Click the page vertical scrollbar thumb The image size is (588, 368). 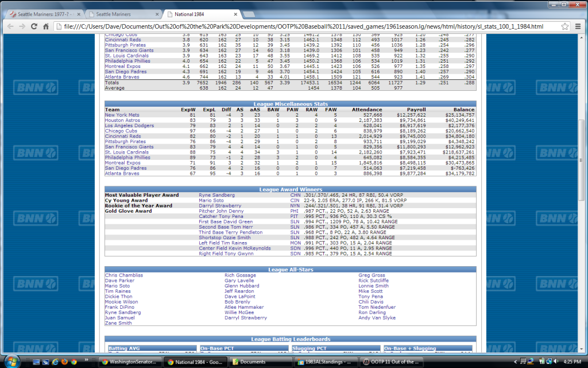[581, 160]
